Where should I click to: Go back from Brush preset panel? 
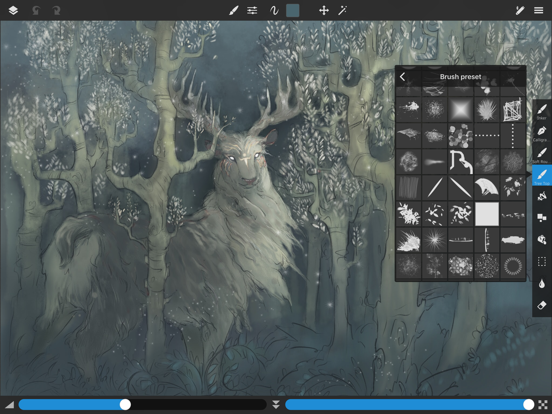402,77
